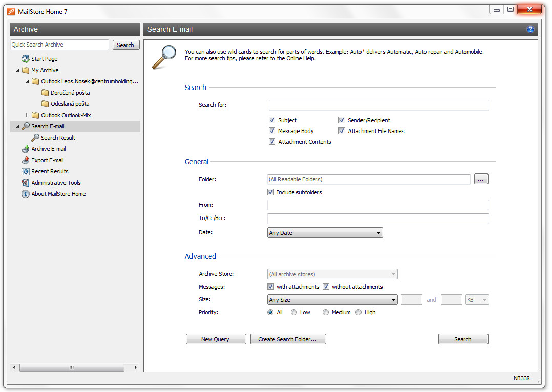Open the Size dropdown showing Any Size
The image size is (552, 392).
pos(332,300)
